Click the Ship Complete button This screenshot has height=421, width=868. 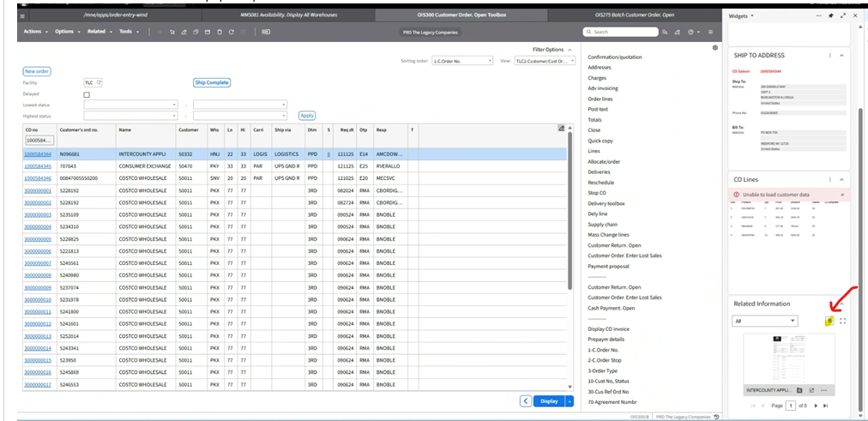(x=212, y=82)
